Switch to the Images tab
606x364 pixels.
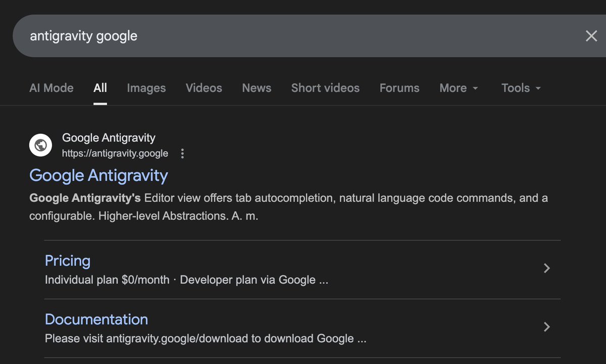[146, 88]
